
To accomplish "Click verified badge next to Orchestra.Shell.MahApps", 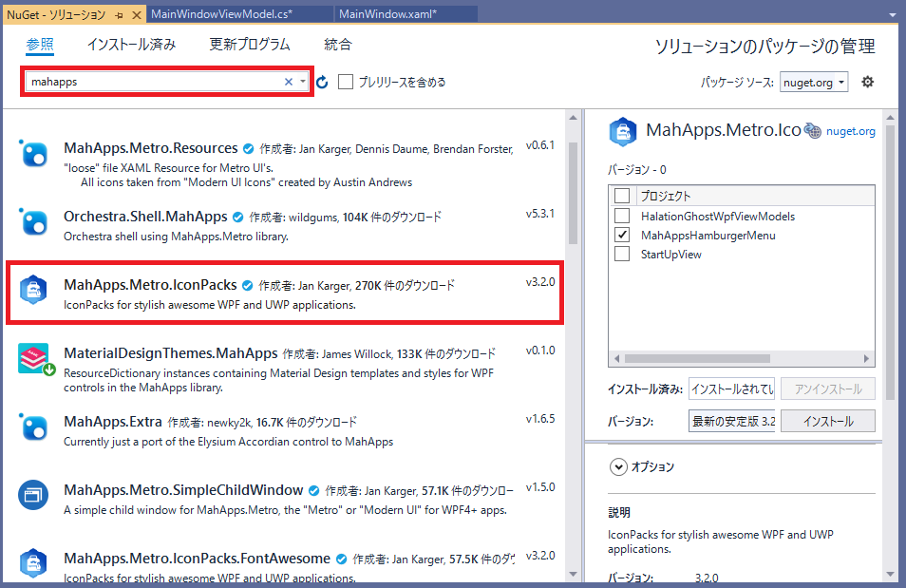I will point(238,218).
